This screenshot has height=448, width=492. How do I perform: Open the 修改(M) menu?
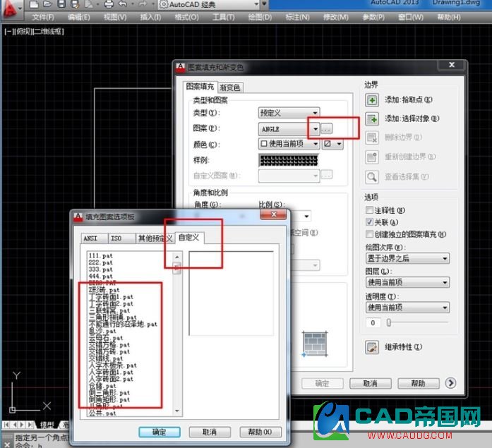tap(336, 17)
